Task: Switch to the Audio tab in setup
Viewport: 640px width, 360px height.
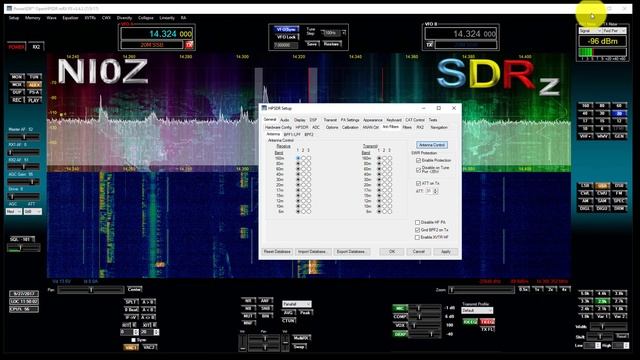Action: (x=284, y=120)
